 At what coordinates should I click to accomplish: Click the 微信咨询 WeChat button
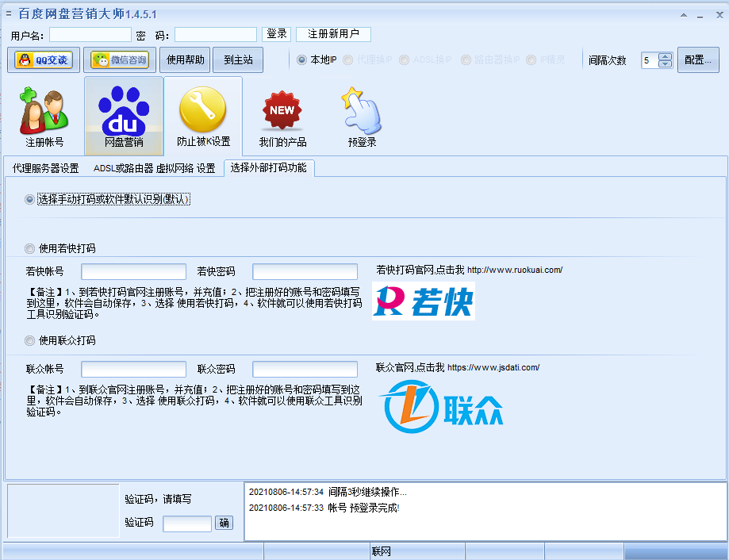point(120,60)
